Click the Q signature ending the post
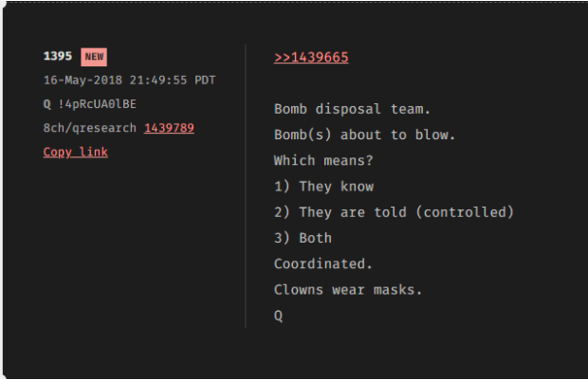The image size is (588, 380). tap(279, 316)
